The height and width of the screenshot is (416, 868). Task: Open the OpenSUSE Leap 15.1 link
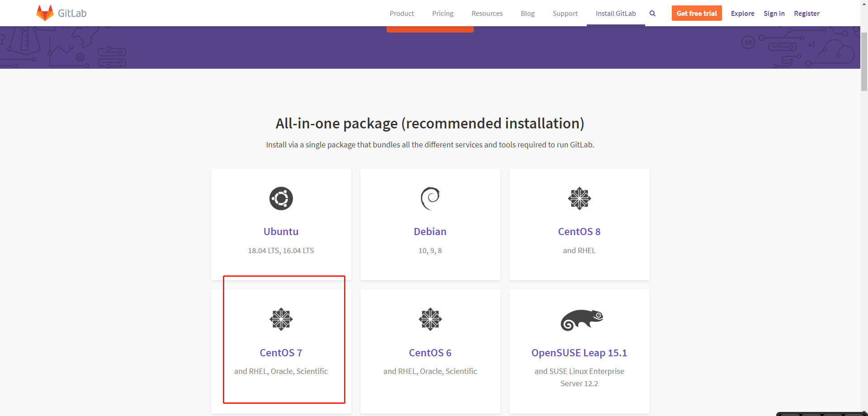pyautogui.click(x=579, y=353)
